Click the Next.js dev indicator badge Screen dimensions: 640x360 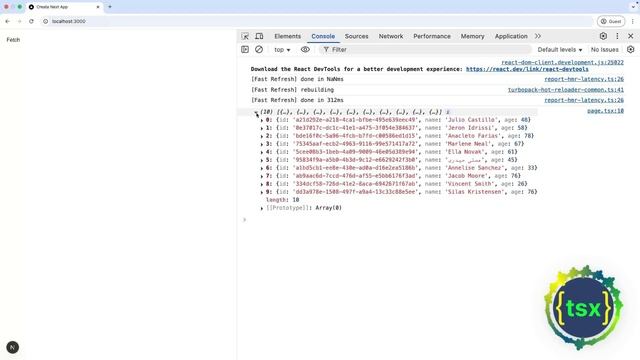point(13,347)
